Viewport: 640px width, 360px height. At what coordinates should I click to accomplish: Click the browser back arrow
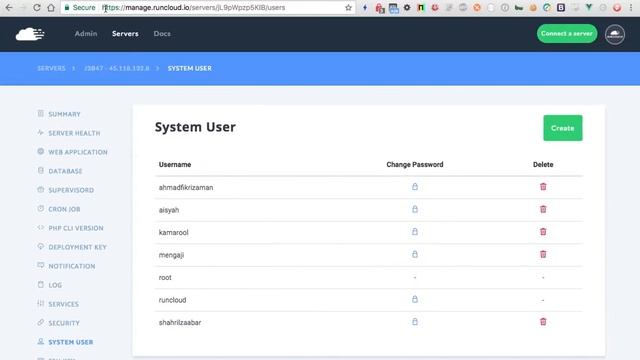coord(9,7)
